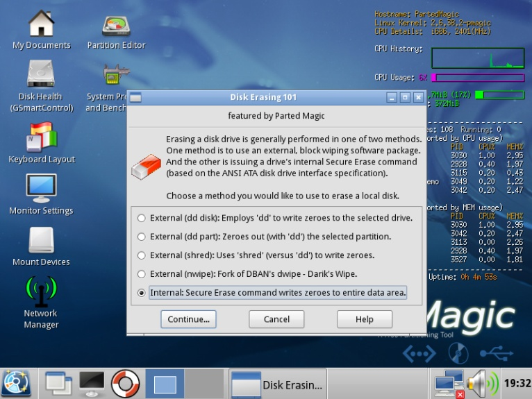Click the Uptime 0h 4m 53s text
This screenshot has height=399, width=532.
pyautogui.click(x=463, y=277)
